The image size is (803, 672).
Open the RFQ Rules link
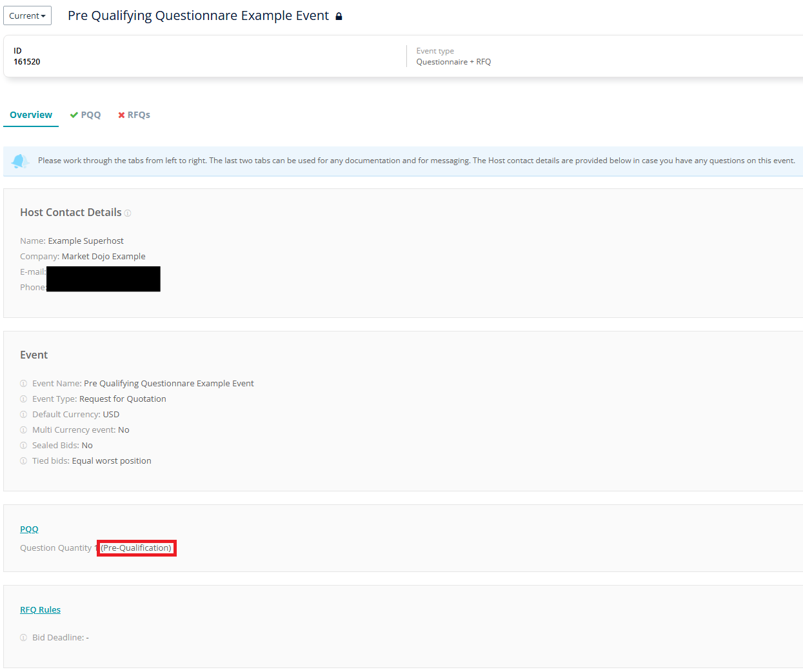[40, 610]
